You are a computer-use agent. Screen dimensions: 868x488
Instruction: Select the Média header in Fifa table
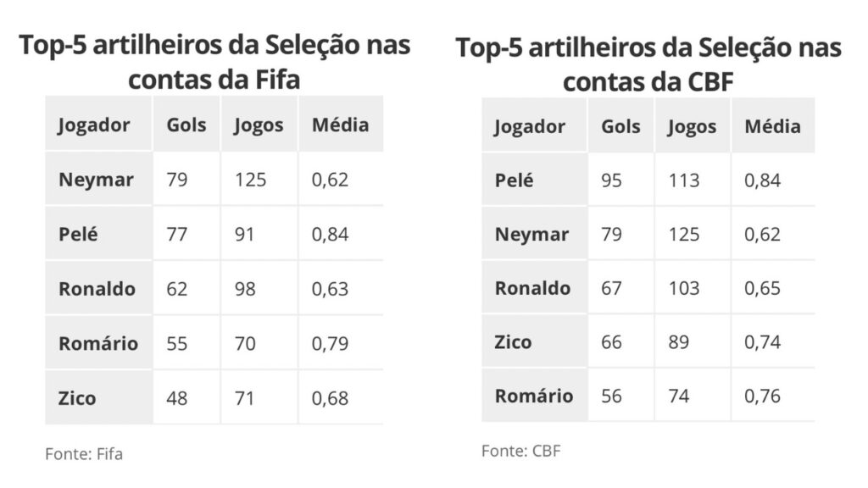tap(340, 125)
